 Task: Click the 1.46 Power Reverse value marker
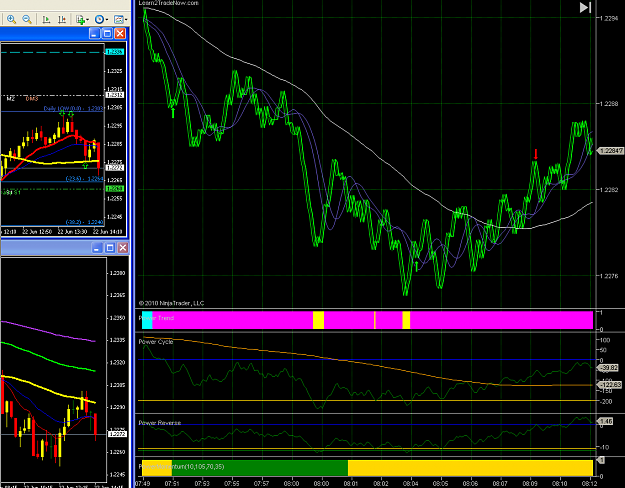[x=605, y=421]
